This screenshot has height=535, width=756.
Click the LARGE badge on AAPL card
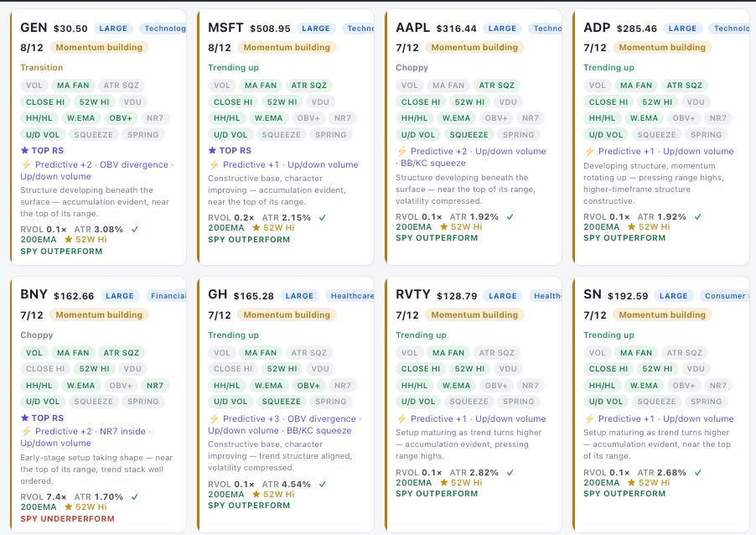coord(502,29)
